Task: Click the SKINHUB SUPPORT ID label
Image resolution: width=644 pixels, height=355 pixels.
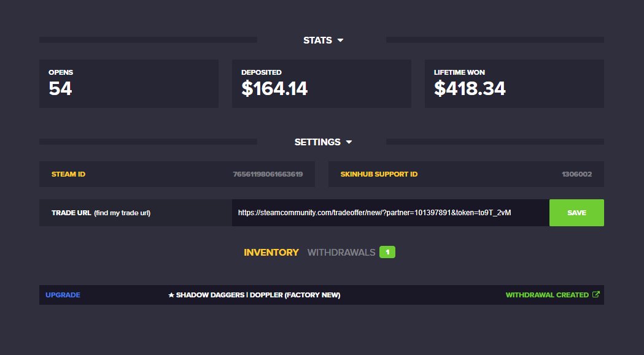Action: [x=379, y=174]
